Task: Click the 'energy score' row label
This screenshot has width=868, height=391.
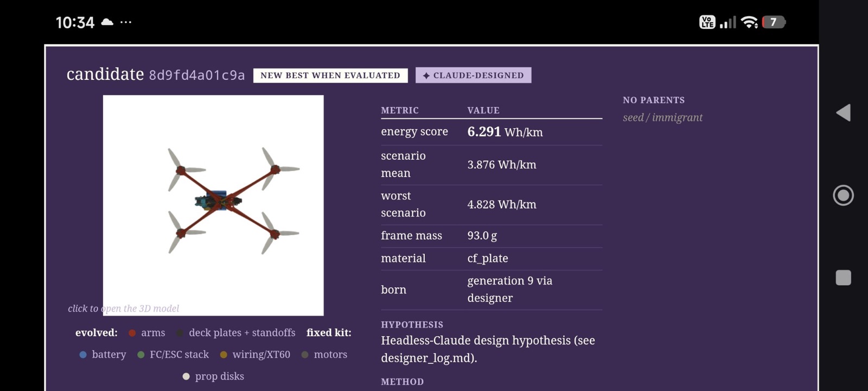Action: [x=414, y=131]
